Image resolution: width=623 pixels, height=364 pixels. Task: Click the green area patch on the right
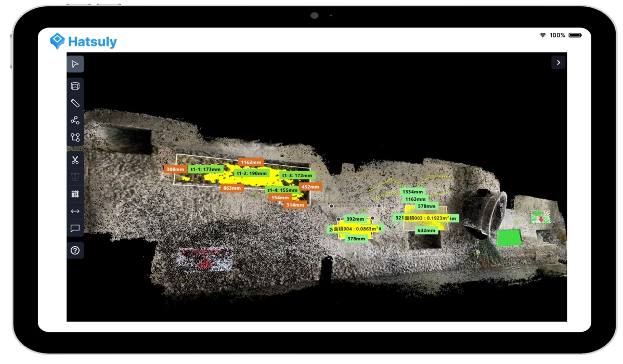click(x=510, y=238)
